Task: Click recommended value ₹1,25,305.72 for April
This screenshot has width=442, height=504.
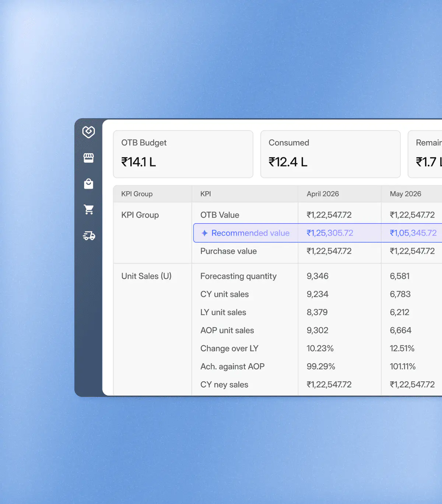Action: point(330,233)
